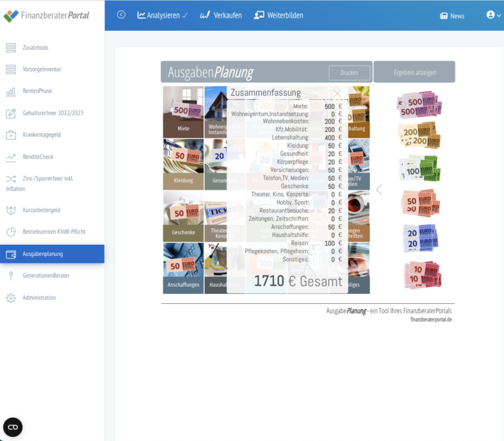Select the Anschaffungen category tile
The image size is (504, 441).
click(183, 268)
